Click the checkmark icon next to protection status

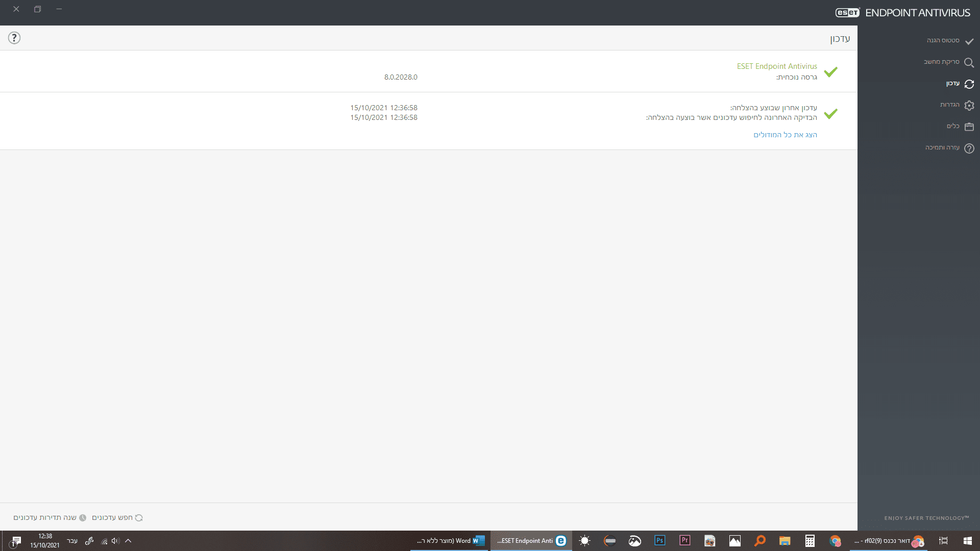coord(969,41)
